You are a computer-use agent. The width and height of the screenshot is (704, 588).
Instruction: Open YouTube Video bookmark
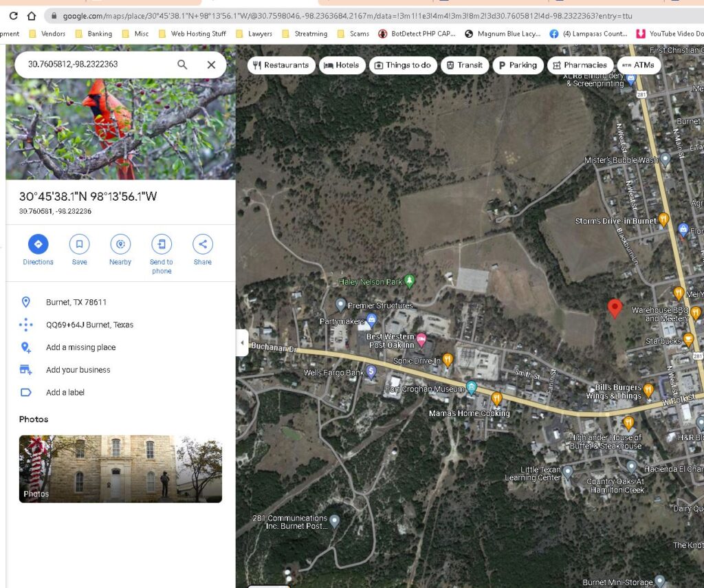tap(670, 34)
